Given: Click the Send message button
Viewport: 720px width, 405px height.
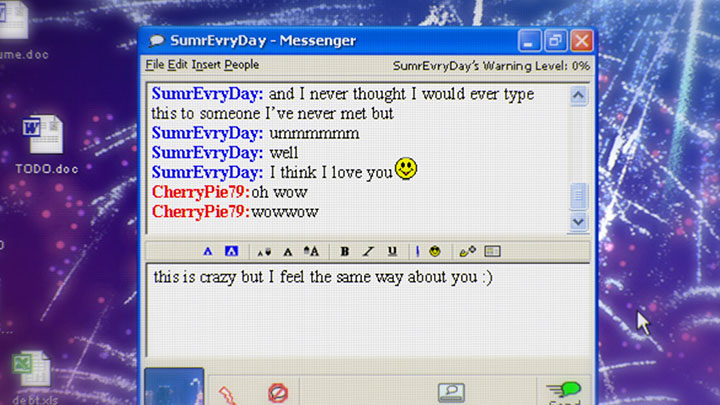Looking at the screenshot, I should point(565,390).
